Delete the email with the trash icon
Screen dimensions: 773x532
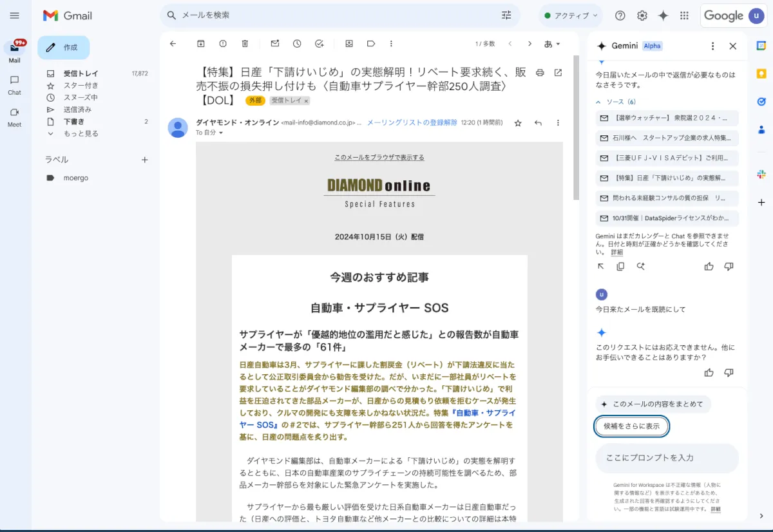click(x=245, y=44)
